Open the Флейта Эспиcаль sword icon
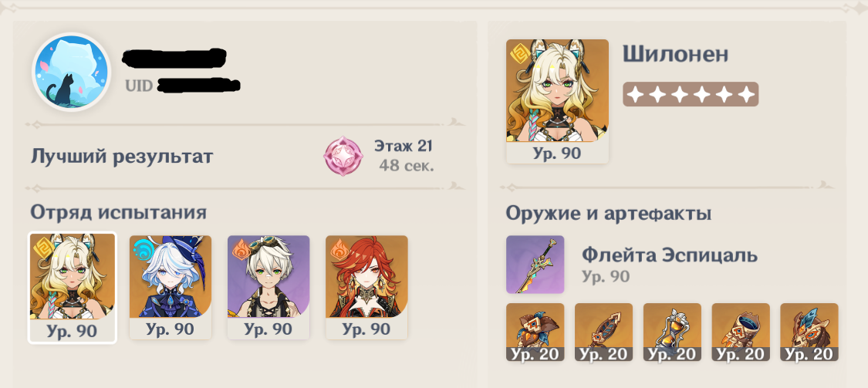868x388 pixels. pyautogui.click(x=535, y=265)
